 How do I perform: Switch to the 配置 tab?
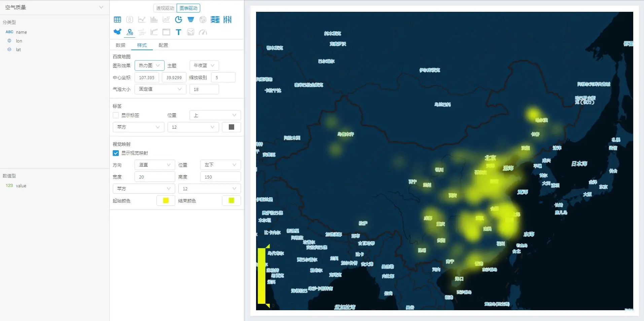click(x=163, y=45)
